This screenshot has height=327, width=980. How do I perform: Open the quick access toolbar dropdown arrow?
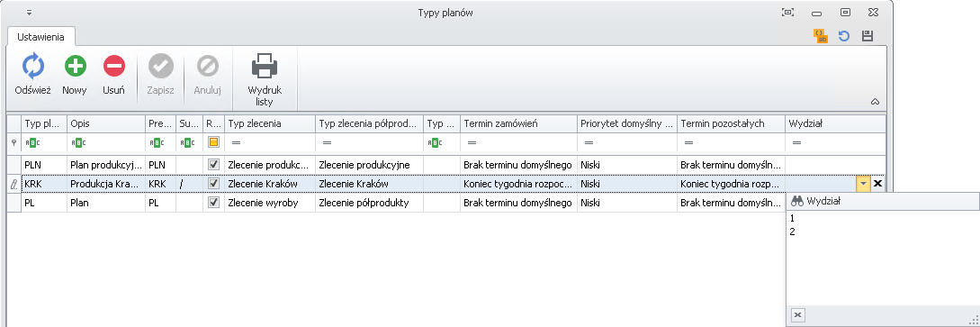[30, 13]
